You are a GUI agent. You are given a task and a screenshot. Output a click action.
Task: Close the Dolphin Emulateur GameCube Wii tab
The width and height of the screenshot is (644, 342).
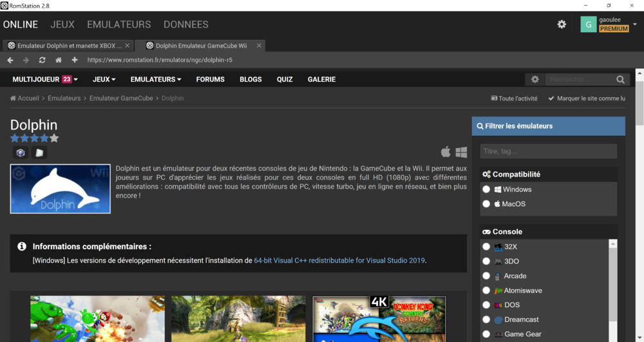[259, 46]
